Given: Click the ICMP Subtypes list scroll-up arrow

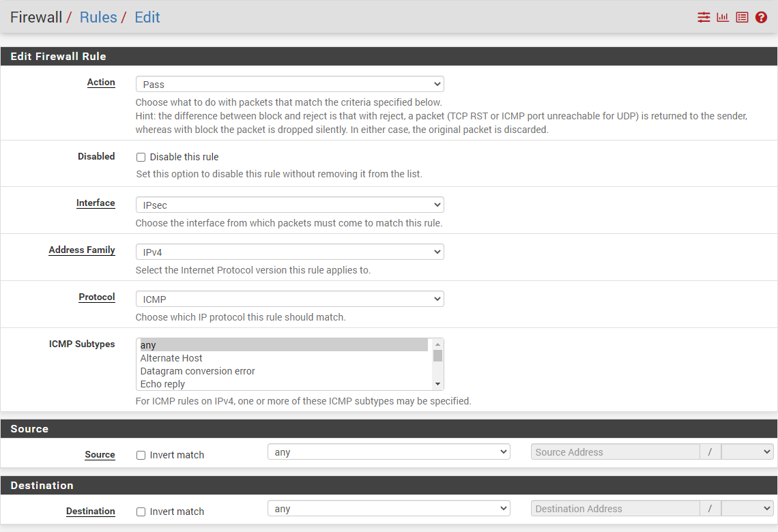Looking at the screenshot, I should pos(437,344).
